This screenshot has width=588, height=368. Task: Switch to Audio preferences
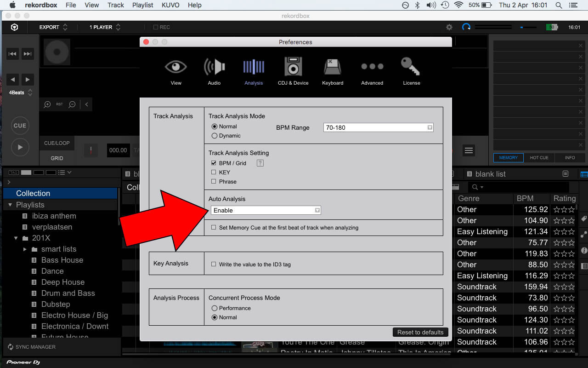[214, 70]
